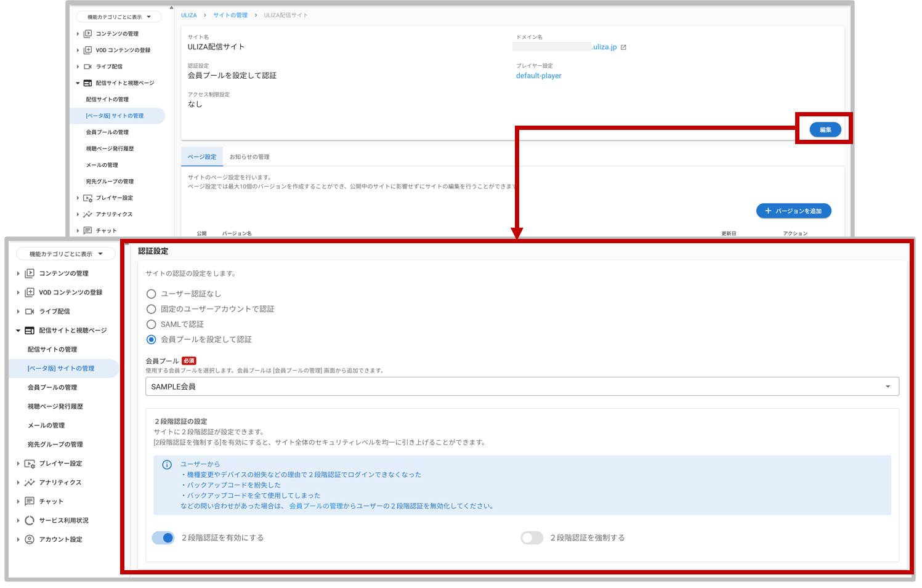Click the アナリティクス chart icon in the lower sidebar

[x=30, y=483]
